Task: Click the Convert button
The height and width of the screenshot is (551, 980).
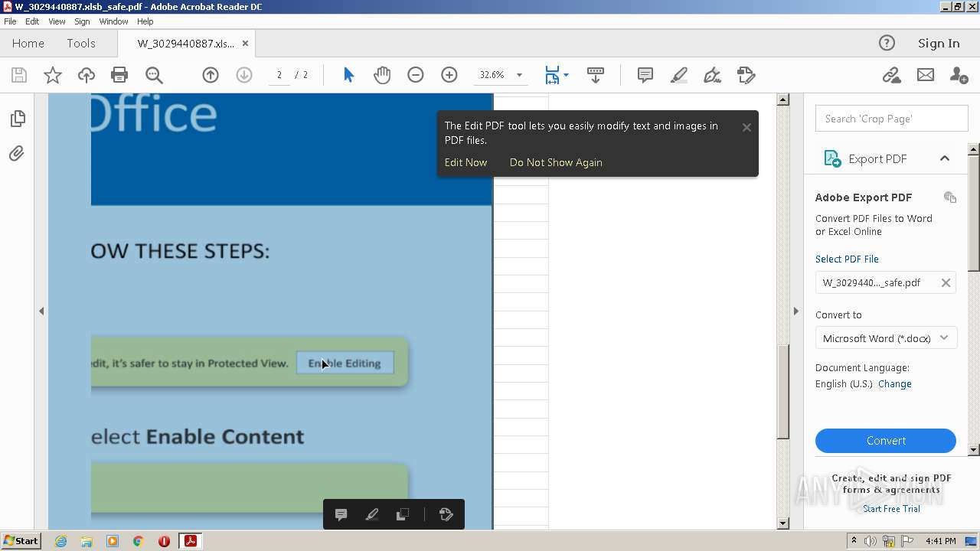Action: 886,441
